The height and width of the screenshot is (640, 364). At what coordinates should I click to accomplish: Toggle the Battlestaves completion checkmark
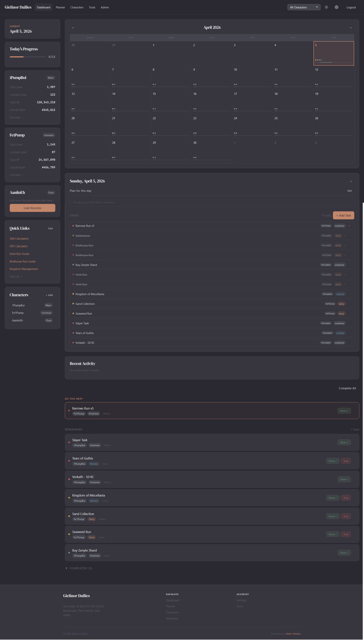(x=345, y=236)
